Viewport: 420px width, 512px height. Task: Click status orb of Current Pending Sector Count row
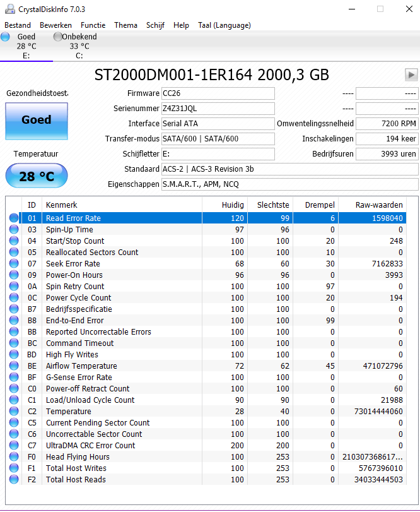14,422
